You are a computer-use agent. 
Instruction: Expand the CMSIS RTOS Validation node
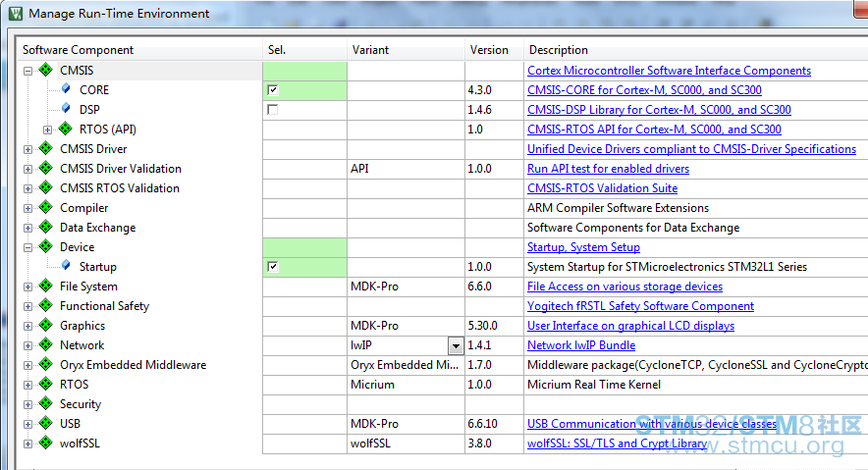[27, 188]
